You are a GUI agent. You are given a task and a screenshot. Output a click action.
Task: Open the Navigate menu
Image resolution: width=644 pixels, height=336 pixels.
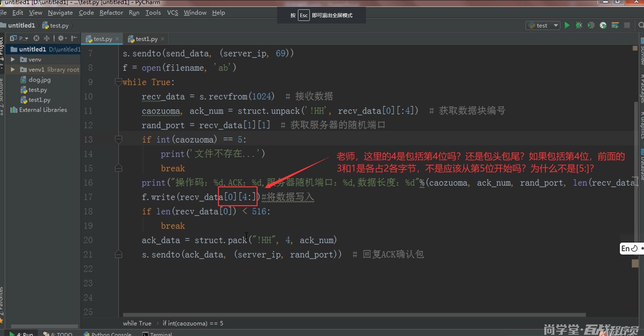(x=60, y=13)
